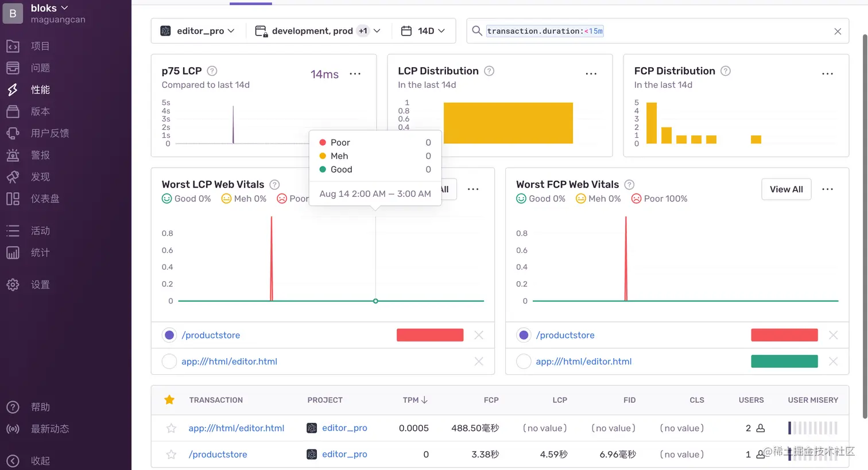The height and width of the screenshot is (470, 868).
Task: Select app:///html/editor.html radio in Worst FCP panel
Action: tap(524, 362)
